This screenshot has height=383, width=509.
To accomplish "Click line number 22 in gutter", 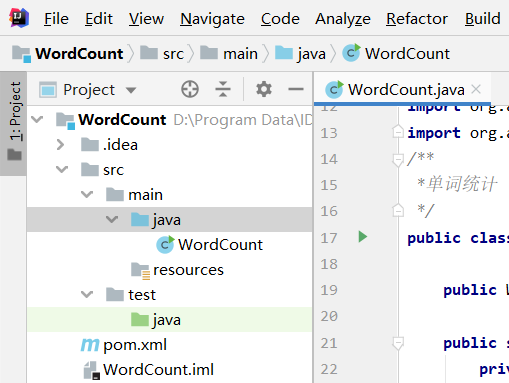I will click(329, 369).
